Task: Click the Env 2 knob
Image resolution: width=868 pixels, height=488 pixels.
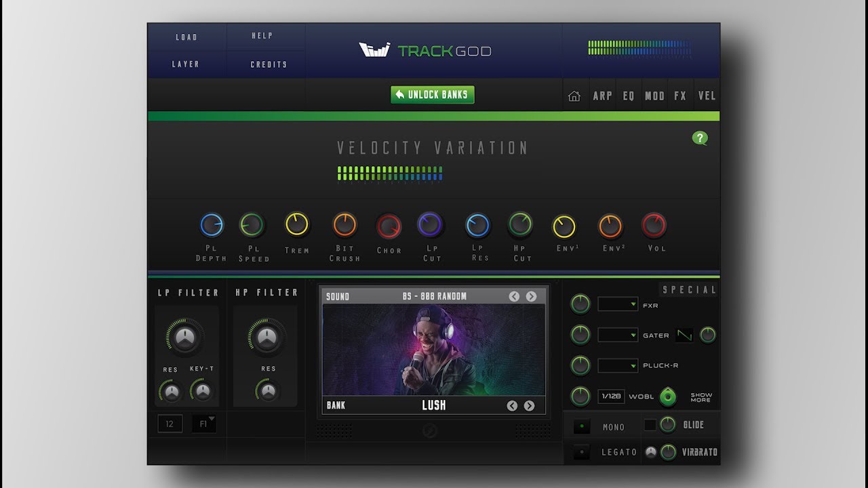Action: 610,226
